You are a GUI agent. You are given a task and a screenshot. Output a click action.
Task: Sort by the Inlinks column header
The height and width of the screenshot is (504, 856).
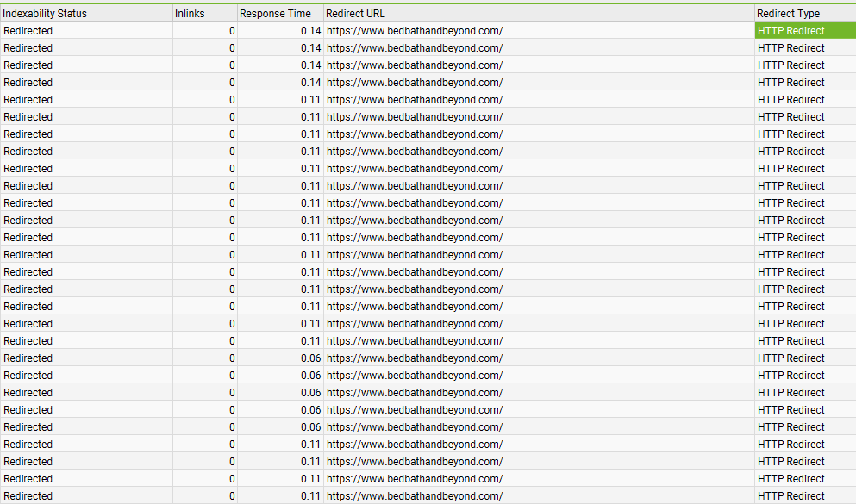pos(190,14)
